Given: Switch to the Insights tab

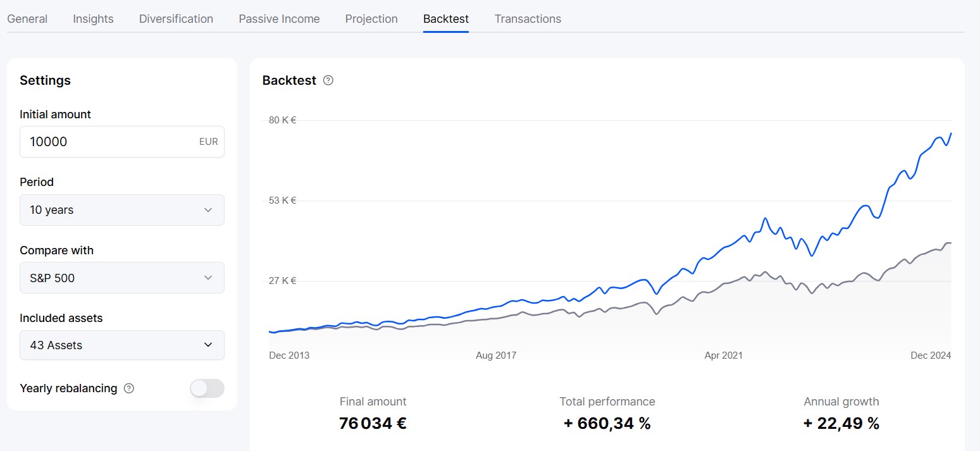Looking at the screenshot, I should 93,19.
